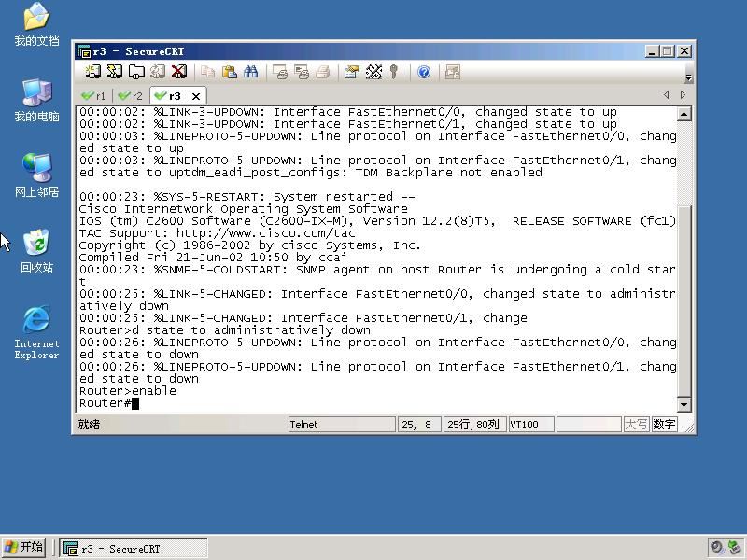Screen dimensions: 747x560
Task: Click the SecureCRT title bar system icon
Action: [84, 51]
